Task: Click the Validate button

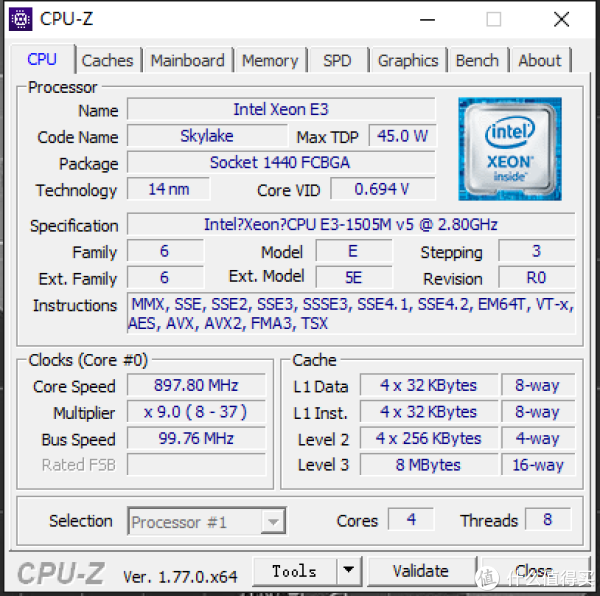Action: tap(421, 571)
